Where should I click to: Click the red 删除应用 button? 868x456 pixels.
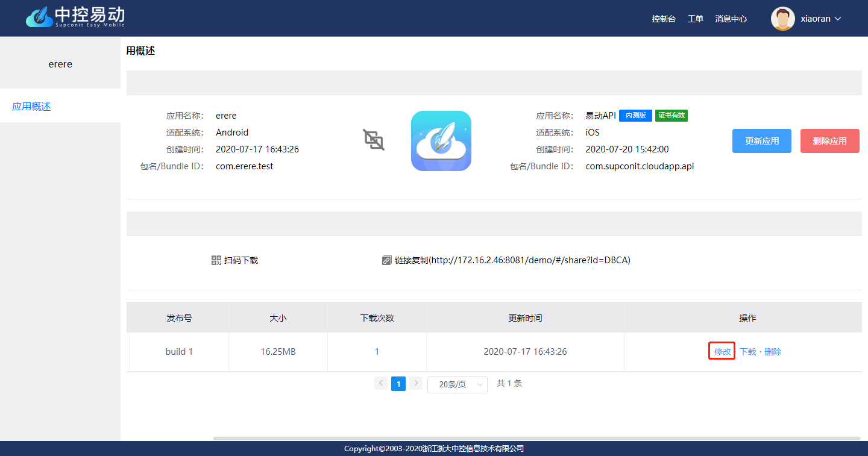pyautogui.click(x=830, y=141)
